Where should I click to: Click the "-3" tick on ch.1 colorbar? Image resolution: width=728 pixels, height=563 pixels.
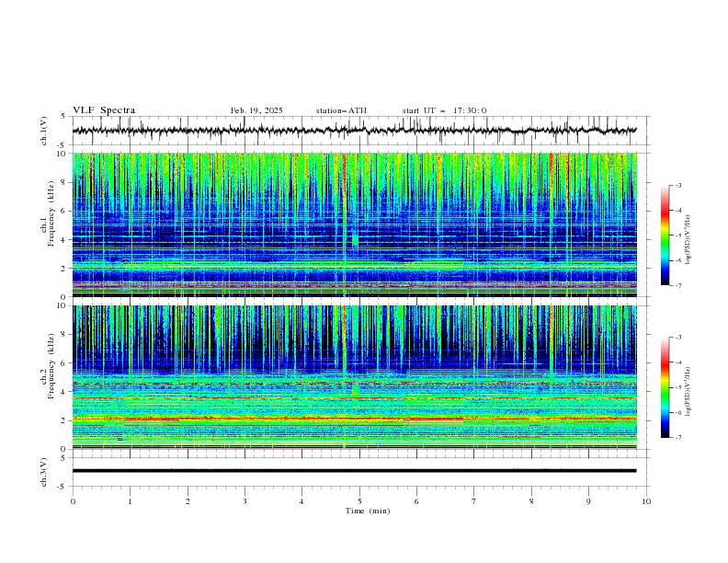(x=678, y=185)
